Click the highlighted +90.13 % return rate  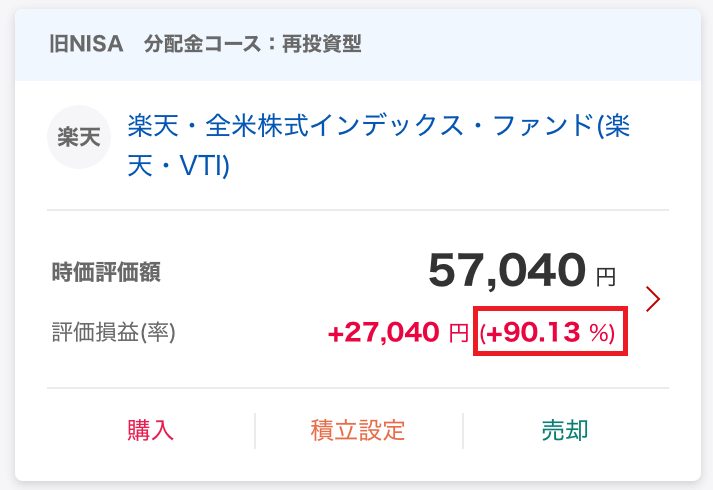click(548, 332)
